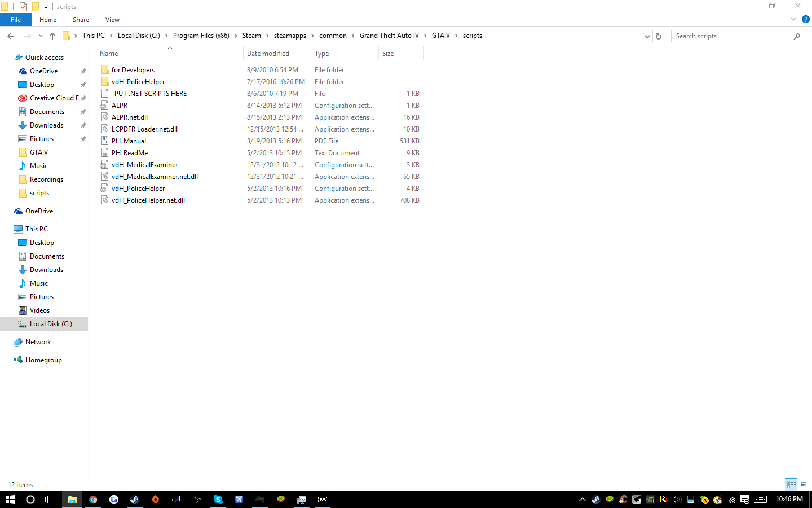Switch to Details view layout

point(791,484)
